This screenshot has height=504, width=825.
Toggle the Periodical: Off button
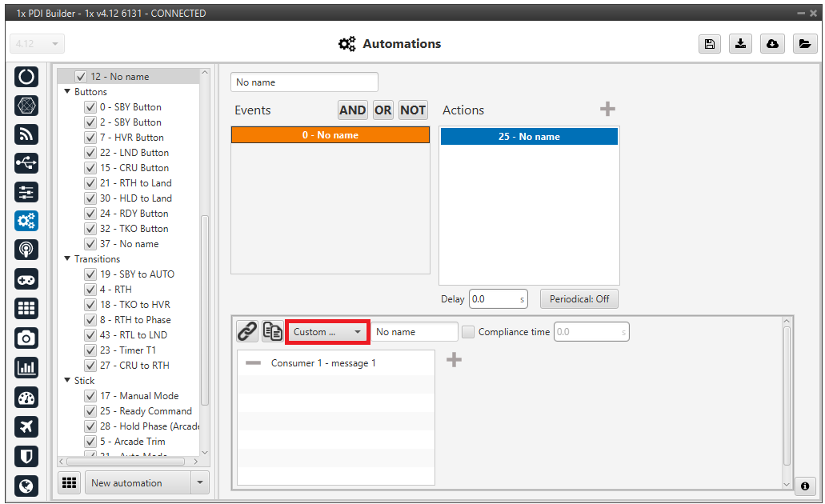point(579,299)
